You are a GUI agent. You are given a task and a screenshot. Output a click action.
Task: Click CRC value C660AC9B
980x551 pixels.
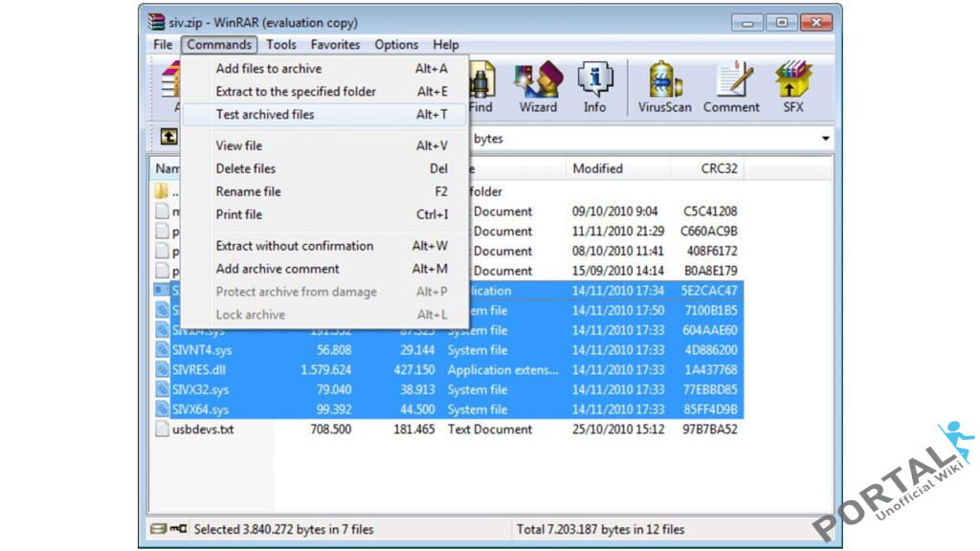709,231
